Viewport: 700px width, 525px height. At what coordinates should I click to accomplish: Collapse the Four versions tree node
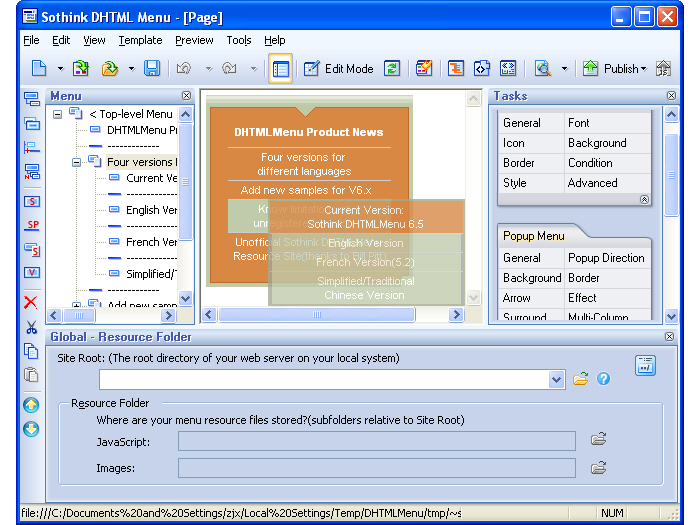pos(76,162)
